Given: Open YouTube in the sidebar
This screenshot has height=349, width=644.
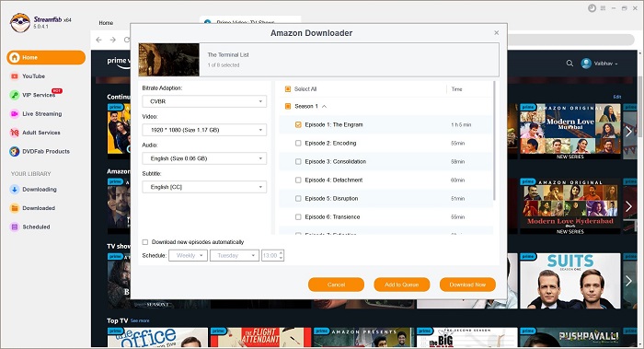Looking at the screenshot, I should click(34, 76).
